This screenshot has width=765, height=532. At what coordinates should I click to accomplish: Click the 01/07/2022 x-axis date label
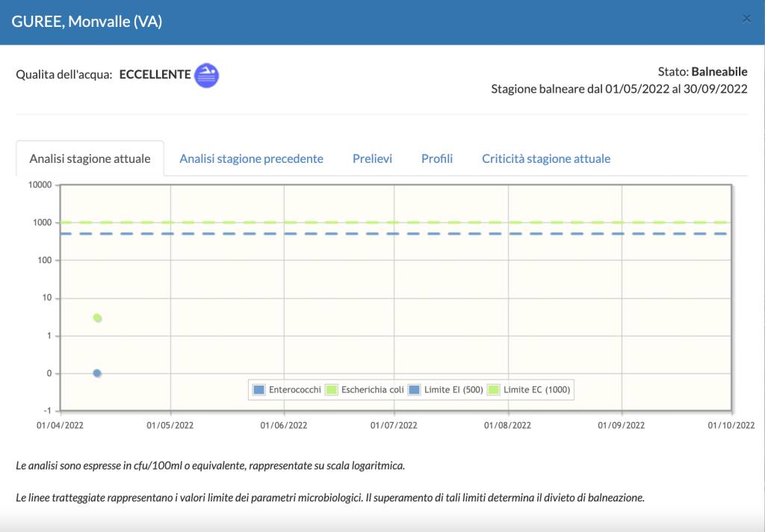[x=395, y=425]
